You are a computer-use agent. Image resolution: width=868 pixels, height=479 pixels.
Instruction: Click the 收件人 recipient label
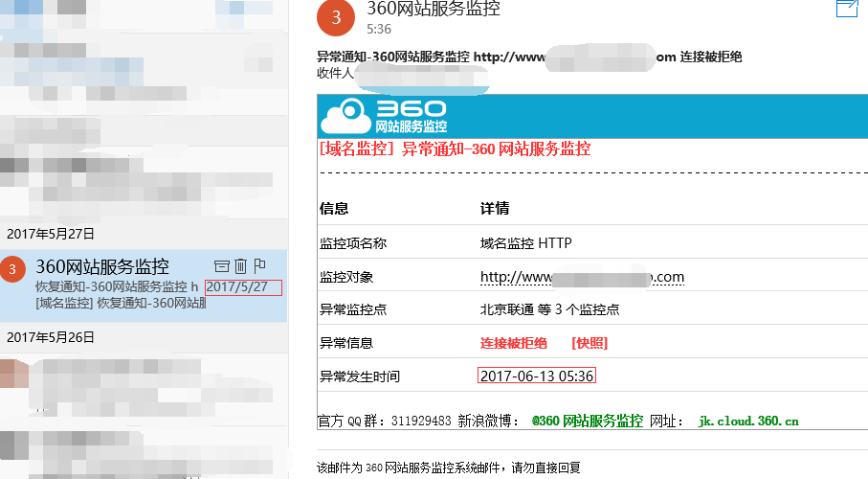(335, 73)
